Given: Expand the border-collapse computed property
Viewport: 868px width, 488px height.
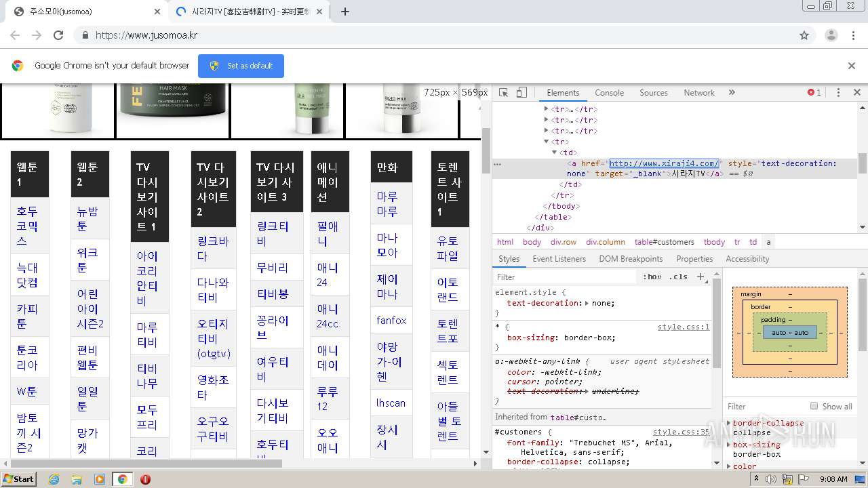Looking at the screenshot, I should pyautogui.click(x=729, y=423).
